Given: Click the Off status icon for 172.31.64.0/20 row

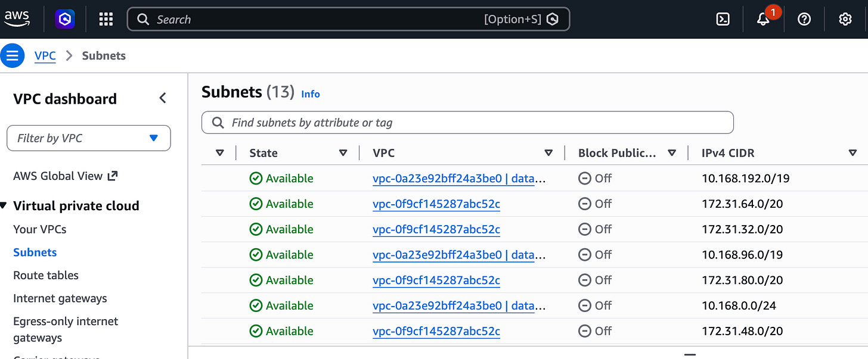Looking at the screenshot, I should tap(585, 204).
